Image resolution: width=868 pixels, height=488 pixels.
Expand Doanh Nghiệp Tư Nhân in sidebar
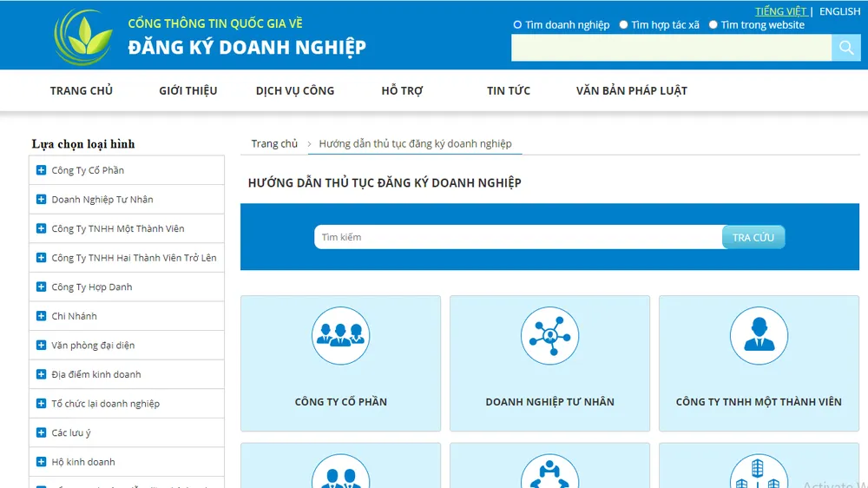pyautogui.click(x=41, y=200)
